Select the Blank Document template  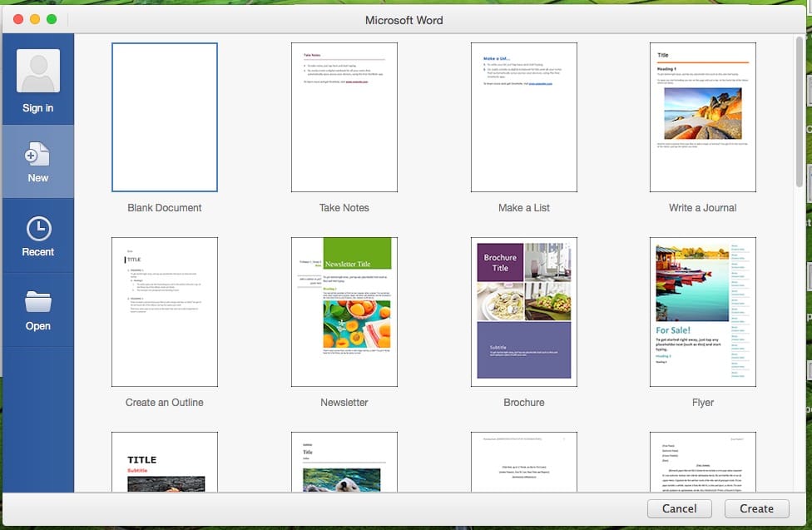click(x=164, y=116)
